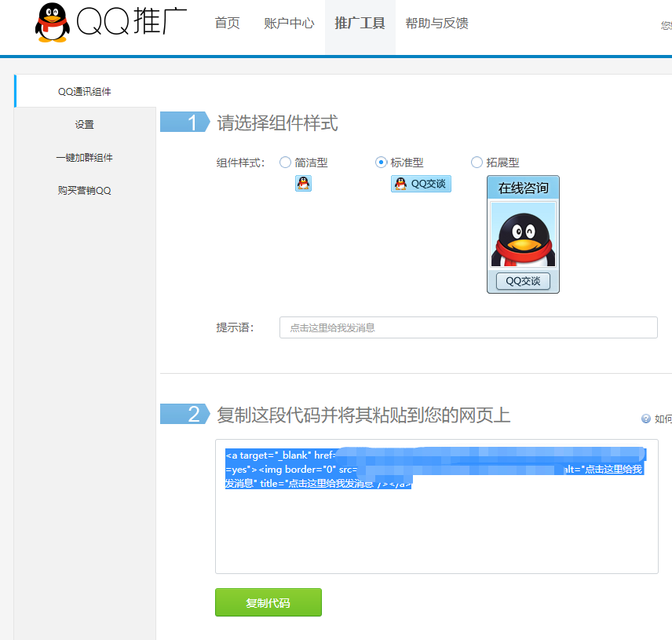Switch to the 账户中心 tab
Screen dimensions: 672x640
pos(289,24)
